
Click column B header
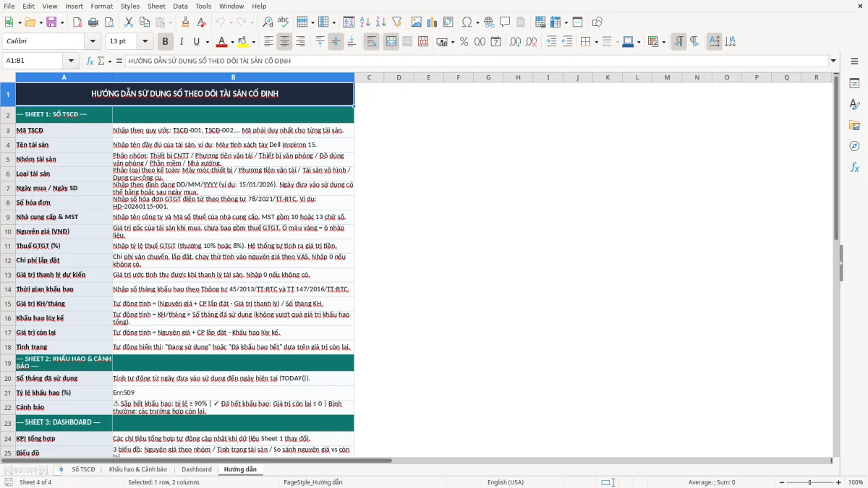[233, 77]
